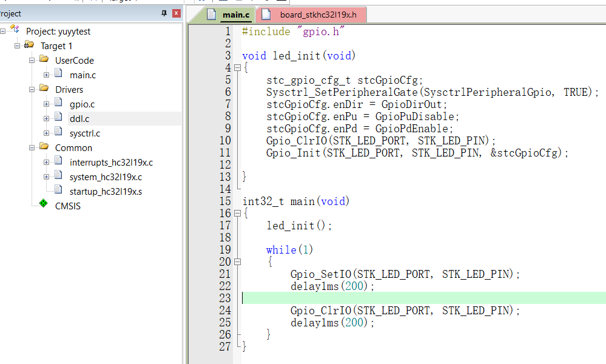Image resolution: width=606 pixels, height=364 pixels.
Task: Expand the interrupts_hc32l19x.c file node
Action: click(46, 163)
